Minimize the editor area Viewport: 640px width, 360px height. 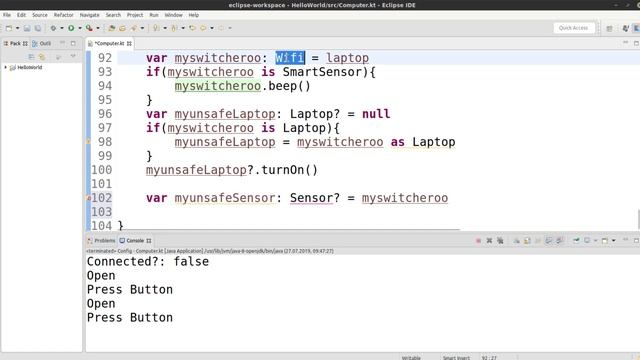[x=625, y=43]
